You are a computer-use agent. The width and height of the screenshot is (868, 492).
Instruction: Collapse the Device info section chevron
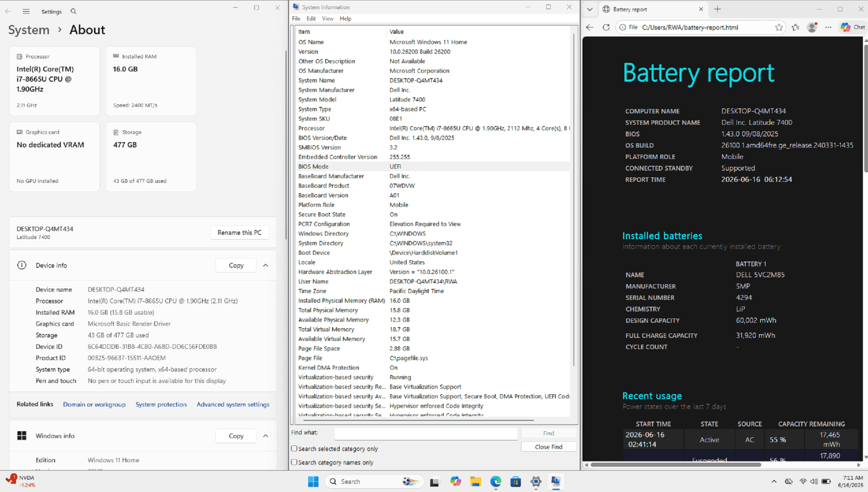pos(266,265)
